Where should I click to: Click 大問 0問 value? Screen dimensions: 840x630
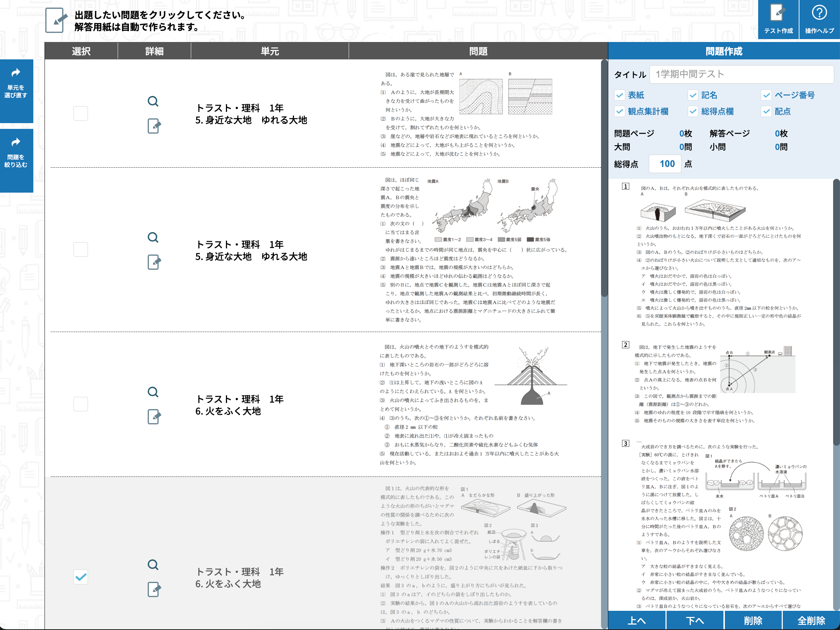pyautogui.click(x=685, y=147)
